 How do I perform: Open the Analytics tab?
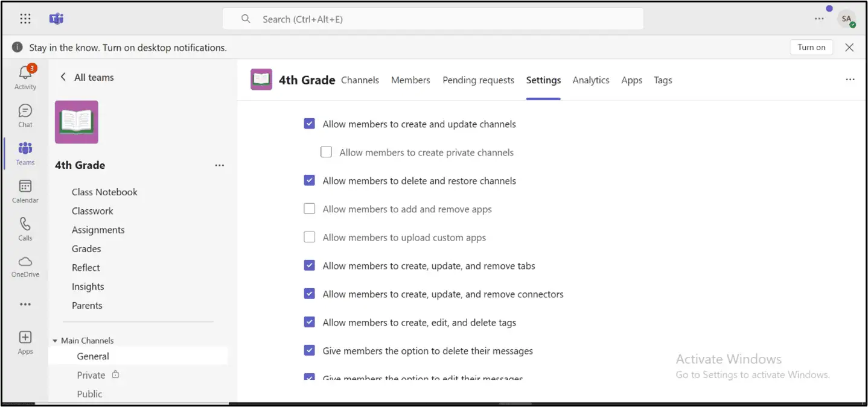[x=590, y=80]
